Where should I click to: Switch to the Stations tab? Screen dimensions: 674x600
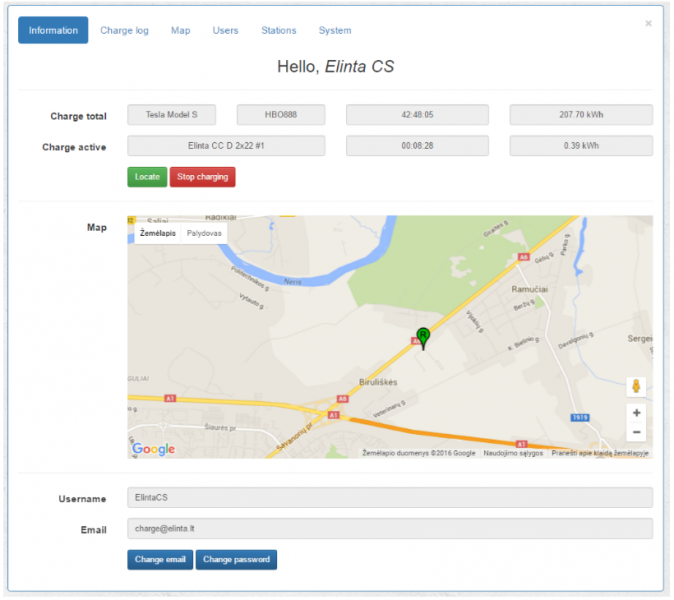pyautogui.click(x=279, y=31)
